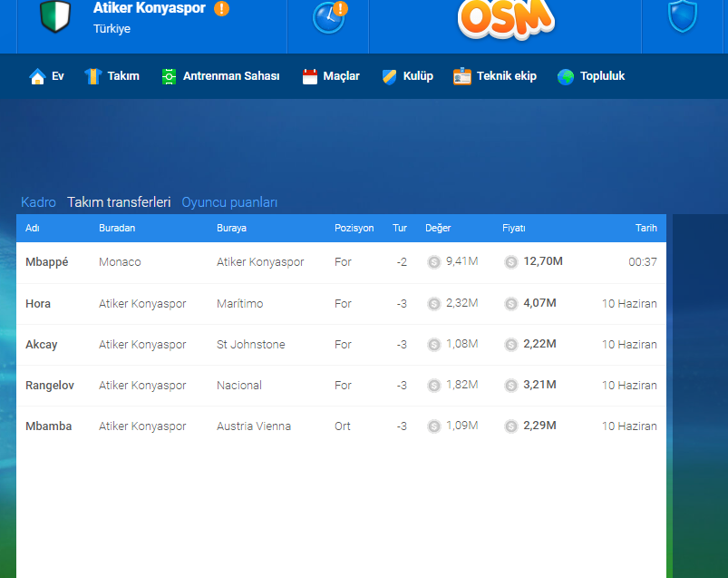Click Hora's 10 Haziran date cell
Viewport: 728px width, 578px height.
(x=629, y=304)
